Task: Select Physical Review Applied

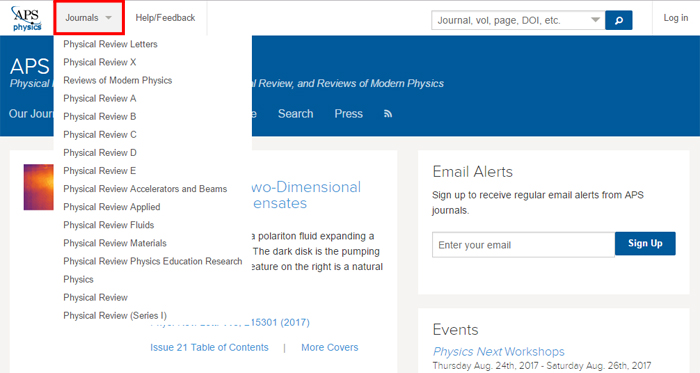Action: pyautogui.click(x=112, y=207)
